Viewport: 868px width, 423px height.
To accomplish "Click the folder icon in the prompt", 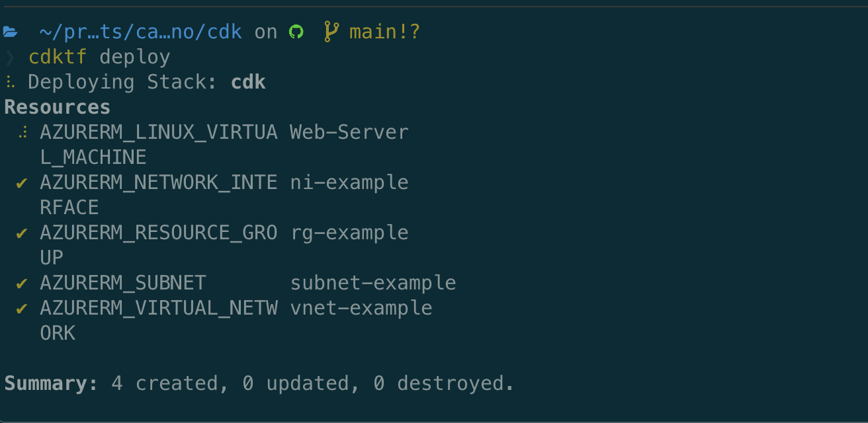I will tap(10, 32).
